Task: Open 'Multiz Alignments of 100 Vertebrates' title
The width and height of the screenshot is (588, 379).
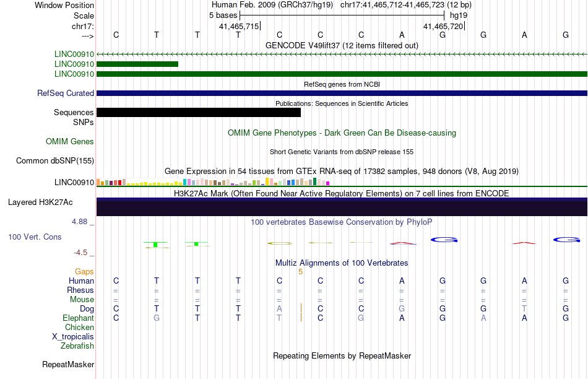Action: pyautogui.click(x=342, y=263)
